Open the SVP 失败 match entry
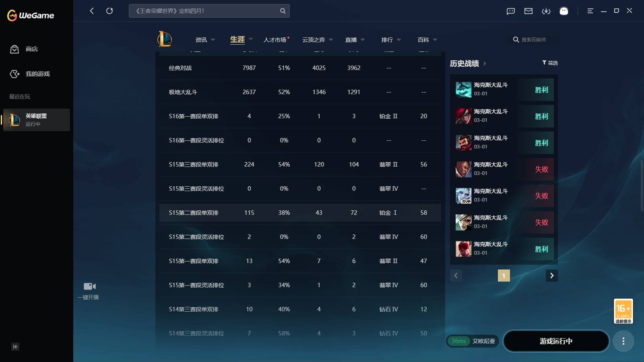 click(x=504, y=196)
